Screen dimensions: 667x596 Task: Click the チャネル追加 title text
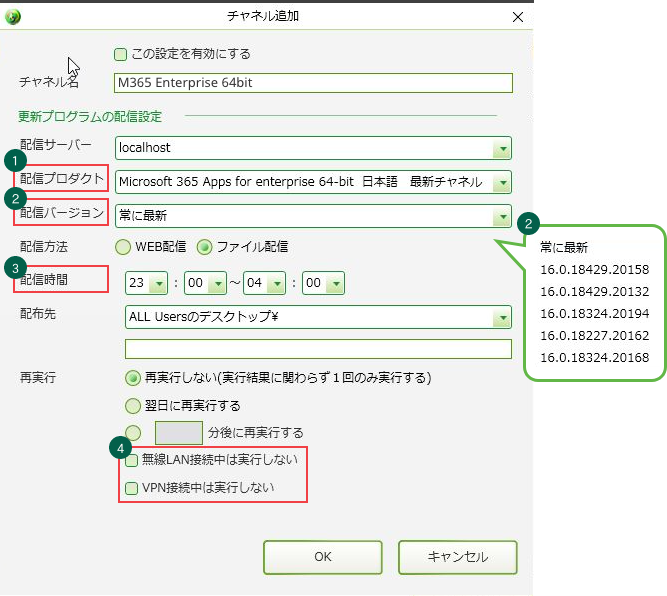(263, 16)
